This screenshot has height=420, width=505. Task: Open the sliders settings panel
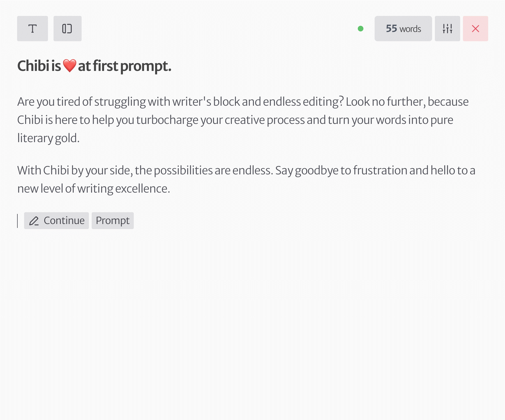click(447, 29)
